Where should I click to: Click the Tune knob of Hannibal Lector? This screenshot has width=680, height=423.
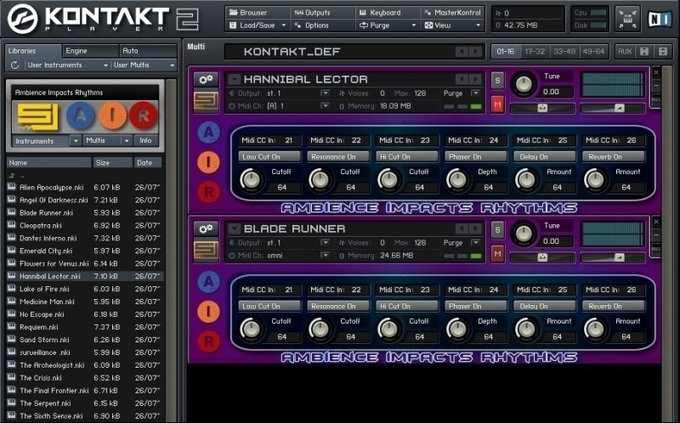click(x=523, y=85)
